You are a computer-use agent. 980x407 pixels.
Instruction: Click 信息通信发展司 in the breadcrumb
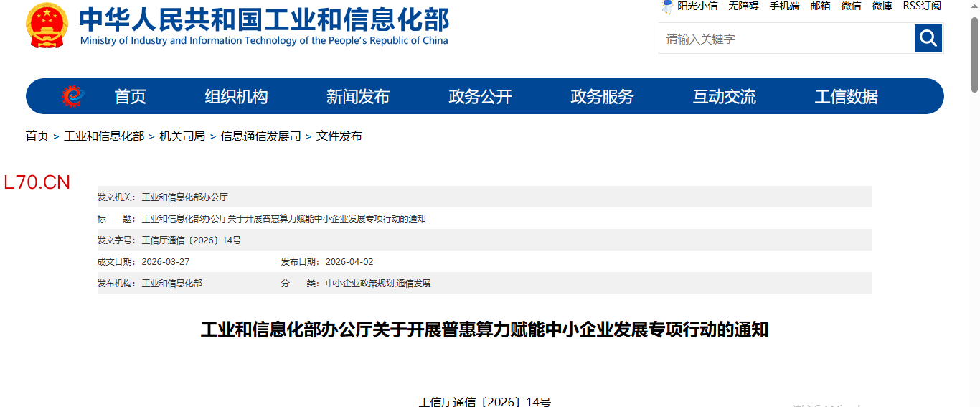(261, 136)
